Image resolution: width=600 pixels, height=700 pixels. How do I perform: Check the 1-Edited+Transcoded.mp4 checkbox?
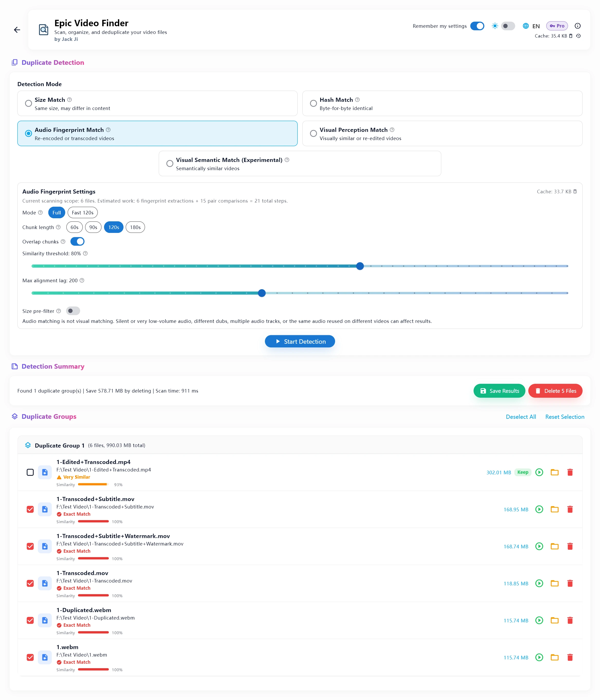click(30, 472)
